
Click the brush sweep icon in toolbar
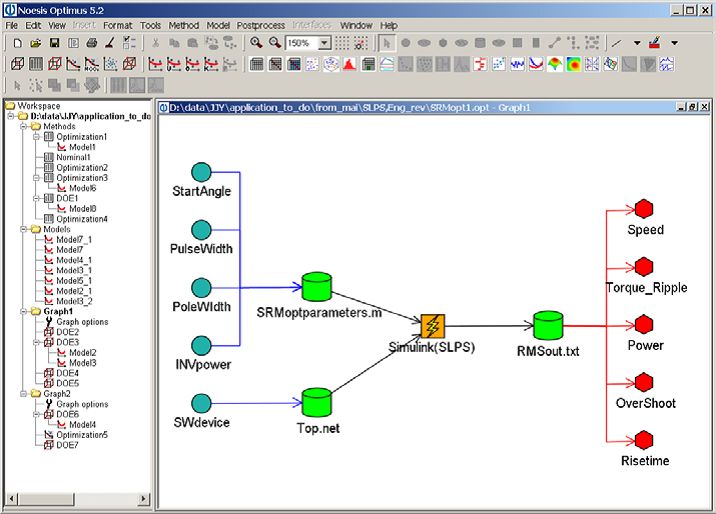(x=110, y=43)
